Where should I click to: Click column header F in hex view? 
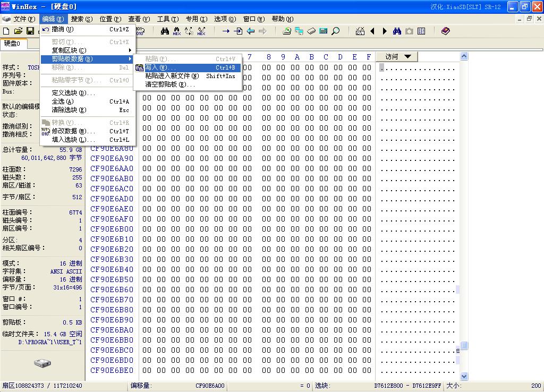(369, 57)
